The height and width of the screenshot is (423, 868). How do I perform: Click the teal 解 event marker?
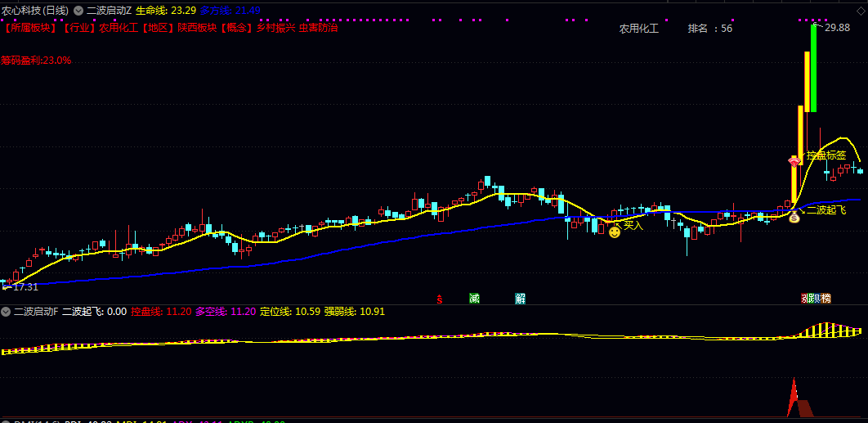pos(520,299)
